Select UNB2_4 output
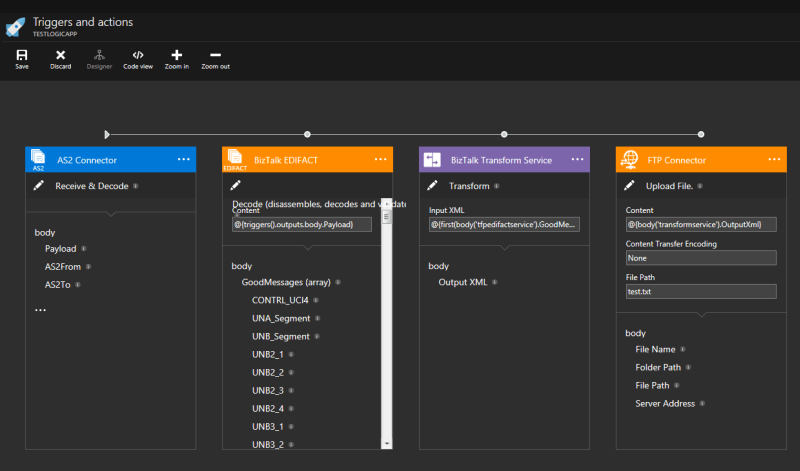Image resolution: width=800 pixels, height=471 pixels. 268,409
